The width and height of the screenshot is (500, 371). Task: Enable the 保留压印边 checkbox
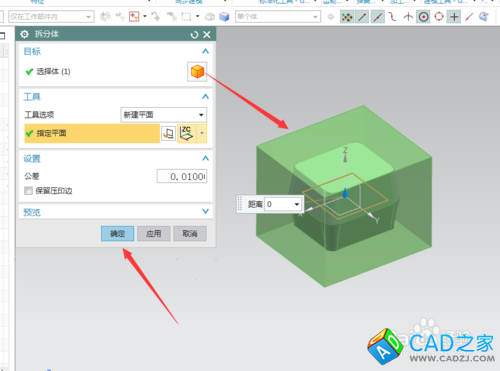[x=28, y=191]
